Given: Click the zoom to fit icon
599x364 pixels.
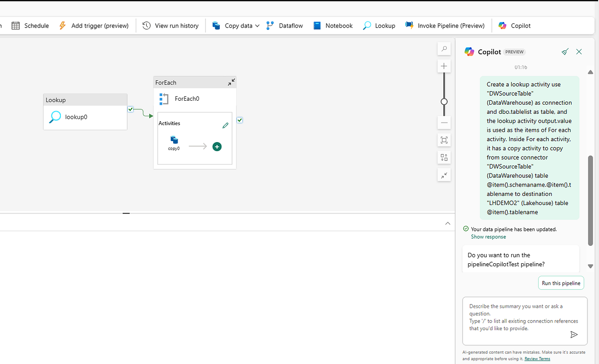Looking at the screenshot, I should [444, 140].
